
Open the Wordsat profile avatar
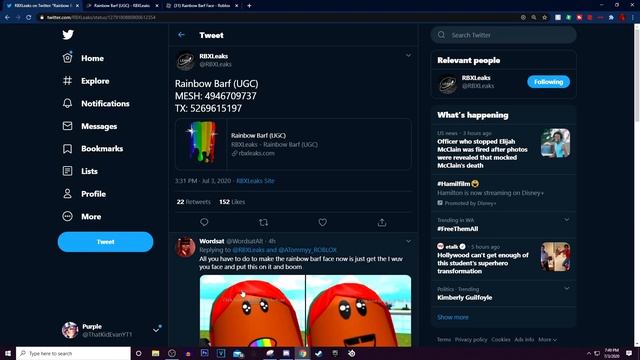point(185,247)
